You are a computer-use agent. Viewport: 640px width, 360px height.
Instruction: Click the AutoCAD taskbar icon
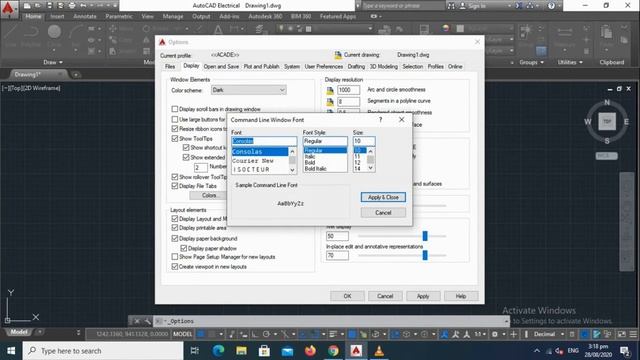pos(356,351)
